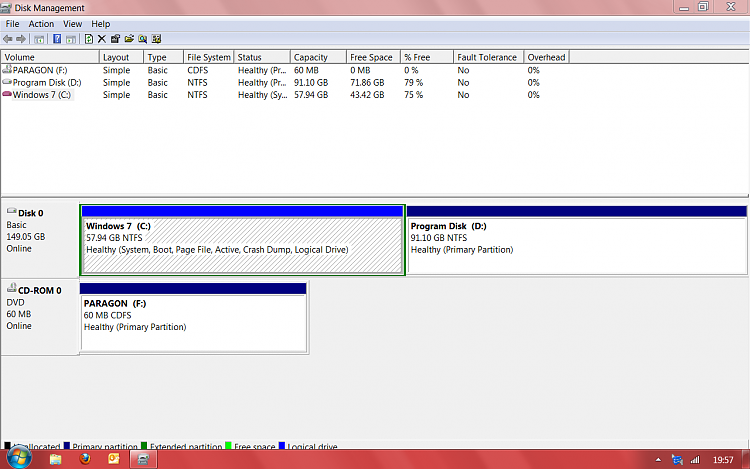Launch Firefox from the taskbar
750x469 pixels.
pos(85,459)
